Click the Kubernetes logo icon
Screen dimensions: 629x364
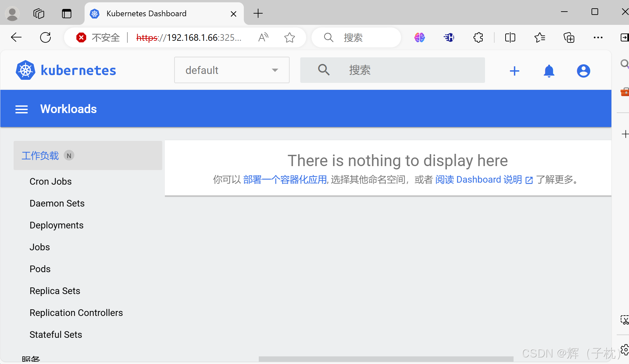click(26, 70)
